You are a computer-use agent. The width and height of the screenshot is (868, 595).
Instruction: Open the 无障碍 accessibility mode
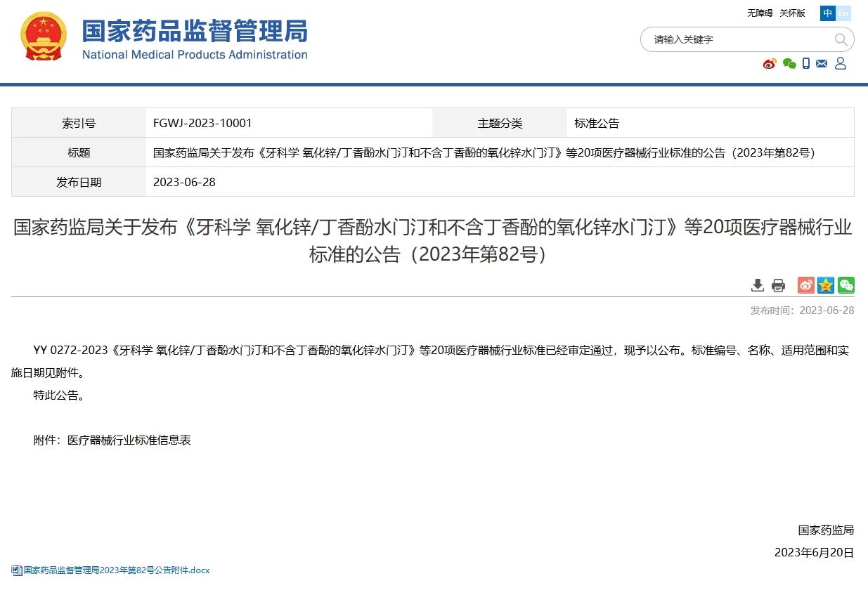coord(760,13)
